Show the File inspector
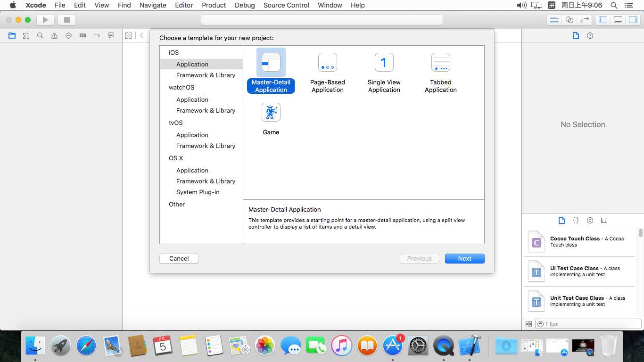The height and width of the screenshot is (362, 644). coord(576,35)
